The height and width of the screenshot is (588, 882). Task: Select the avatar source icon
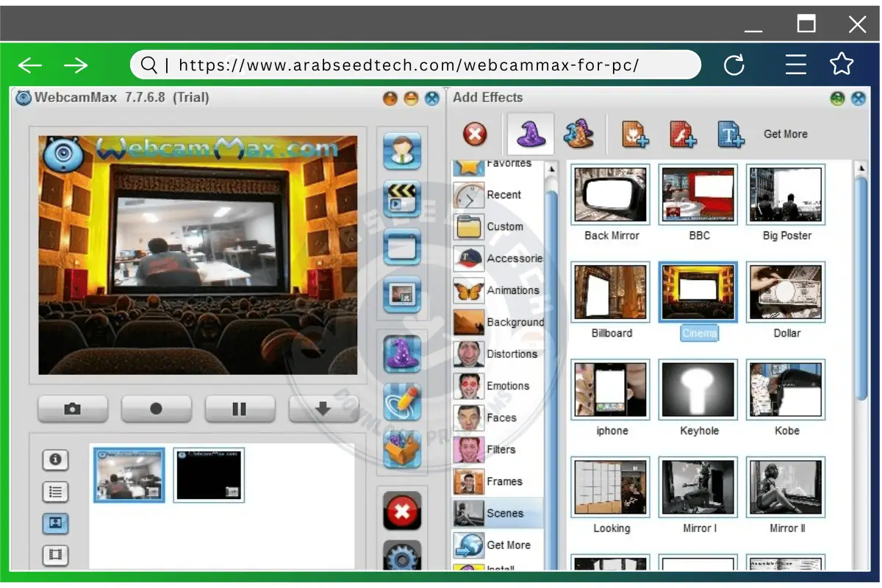tap(401, 151)
